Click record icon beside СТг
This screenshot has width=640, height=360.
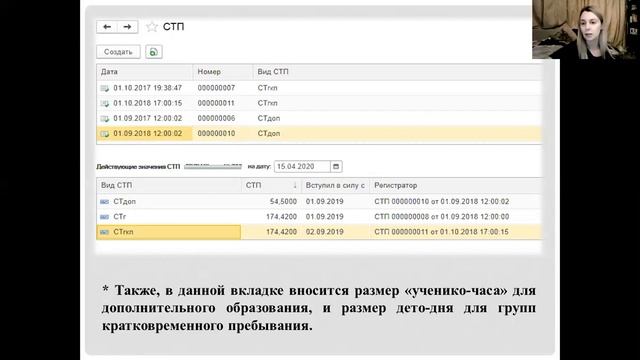click(x=104, y=217)
